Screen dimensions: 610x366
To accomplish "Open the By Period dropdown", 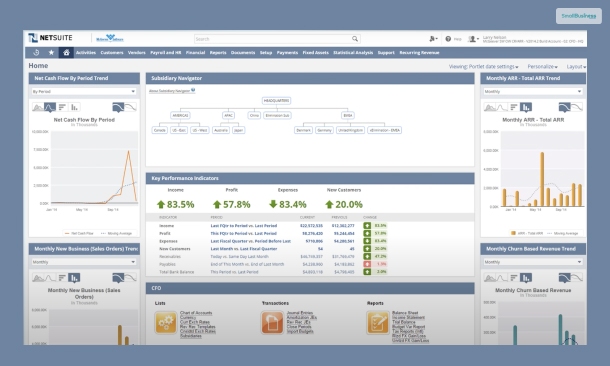I will (x=84, y=91).
